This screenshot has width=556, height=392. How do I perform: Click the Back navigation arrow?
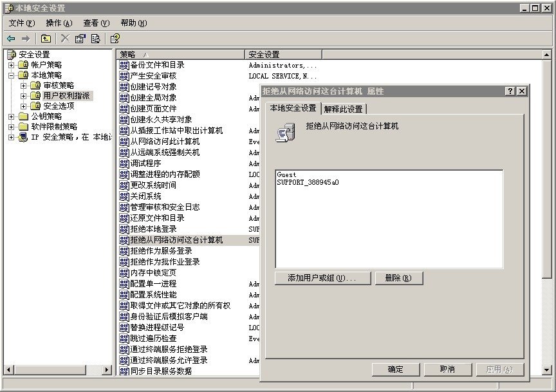10,38
